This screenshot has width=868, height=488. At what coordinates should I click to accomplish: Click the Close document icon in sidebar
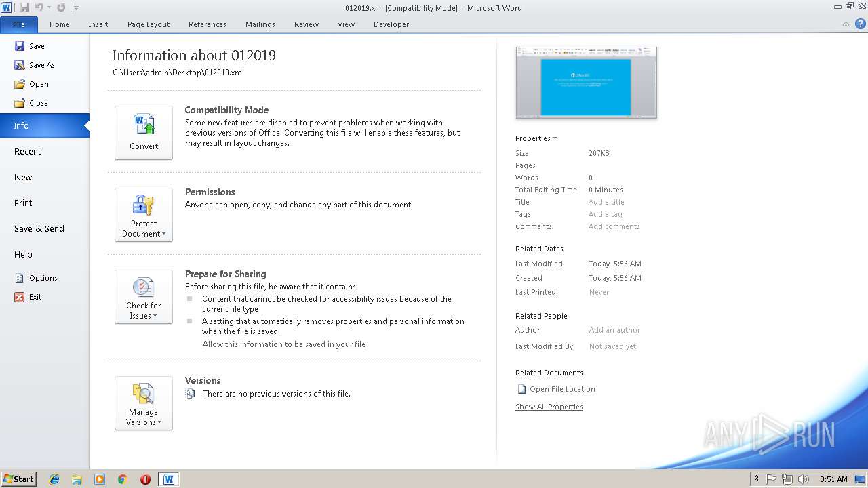[20, 103]
